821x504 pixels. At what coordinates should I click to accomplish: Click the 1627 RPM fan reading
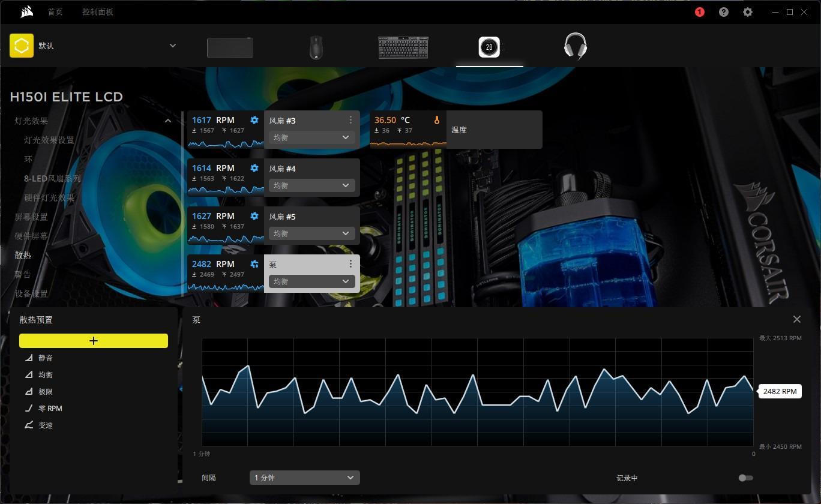[213, 216]
